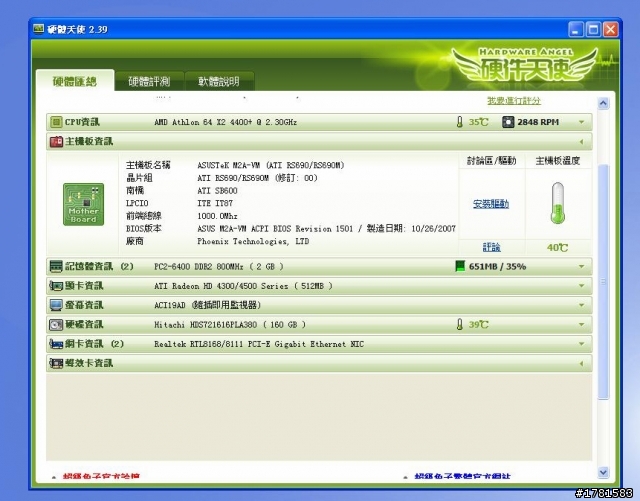The image size is (640, 501).
Task: Open the 評論 link
Action: tap(491, 247)
